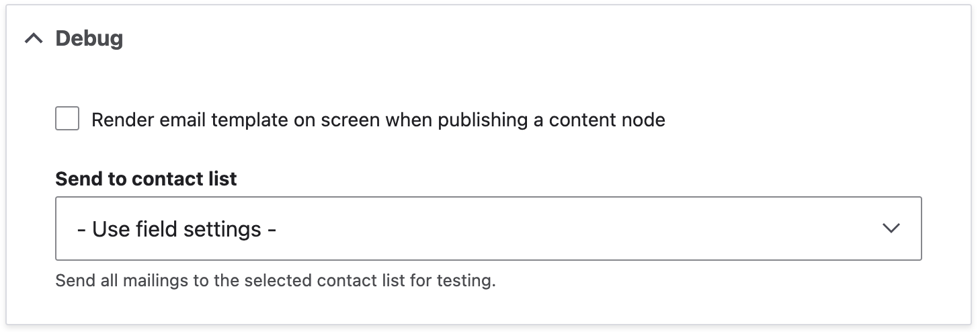
Task: Hide Debug options via the header arrow
Action: point(33,39)
